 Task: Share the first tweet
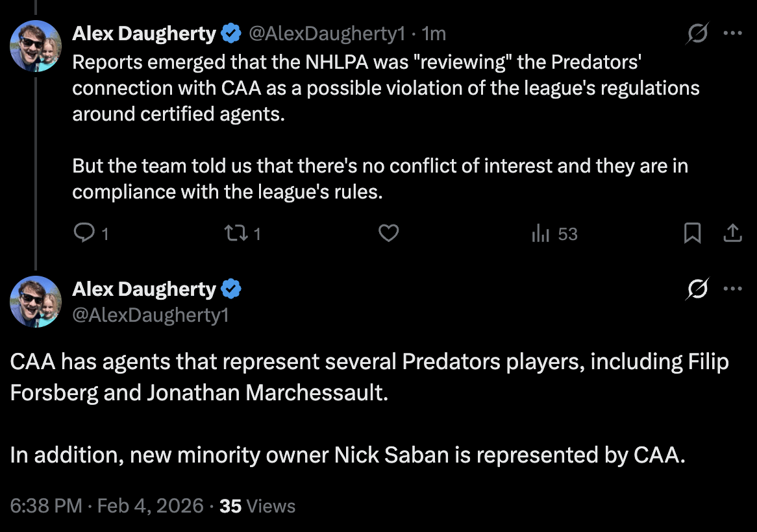(732, 233)
